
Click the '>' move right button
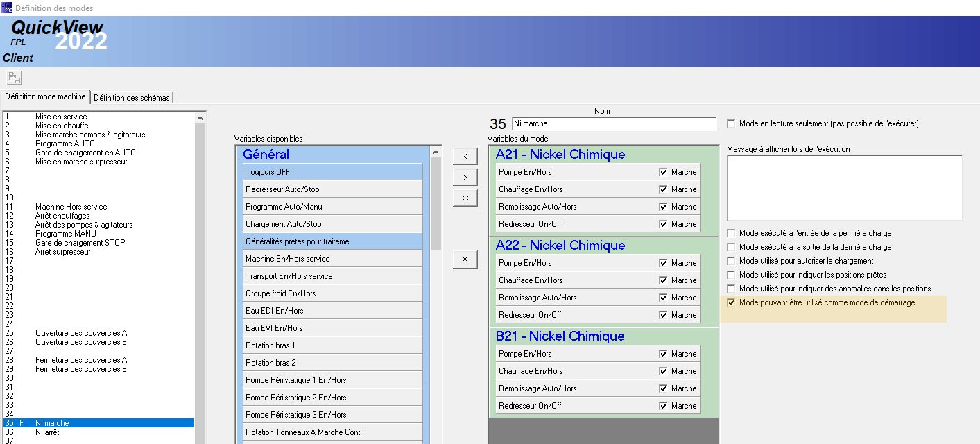[x=465, y=178]
